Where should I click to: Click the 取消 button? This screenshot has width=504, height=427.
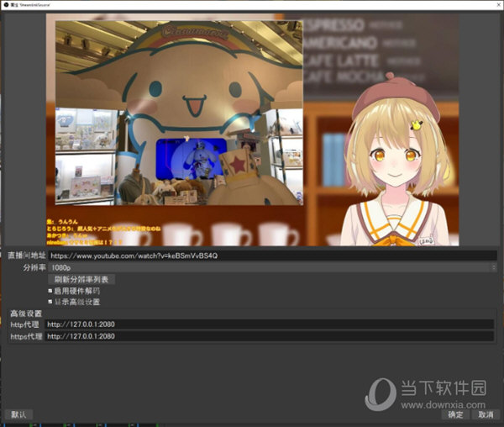pyautogui.click(x=486, y=414)
